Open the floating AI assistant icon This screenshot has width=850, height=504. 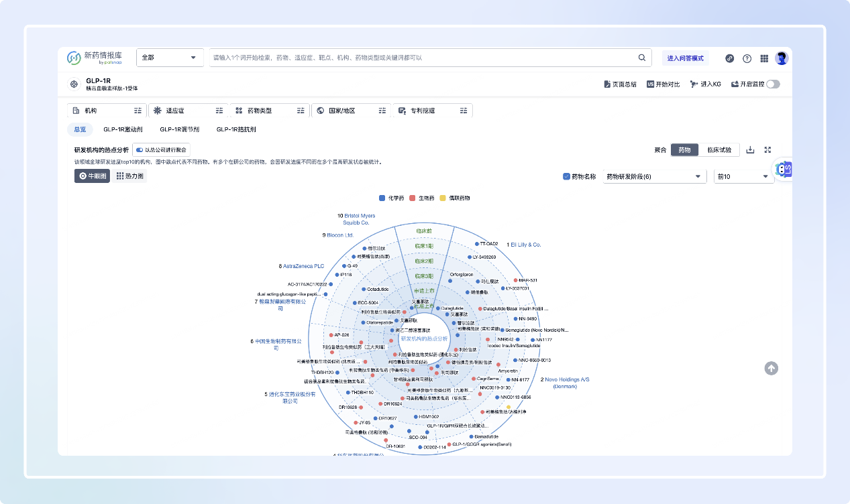click(x=782, y=170)
